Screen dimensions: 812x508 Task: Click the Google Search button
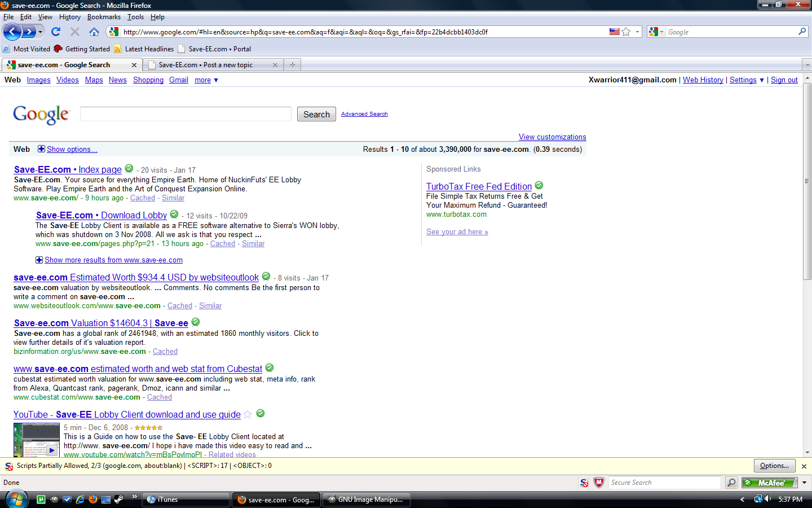(316, 115)
